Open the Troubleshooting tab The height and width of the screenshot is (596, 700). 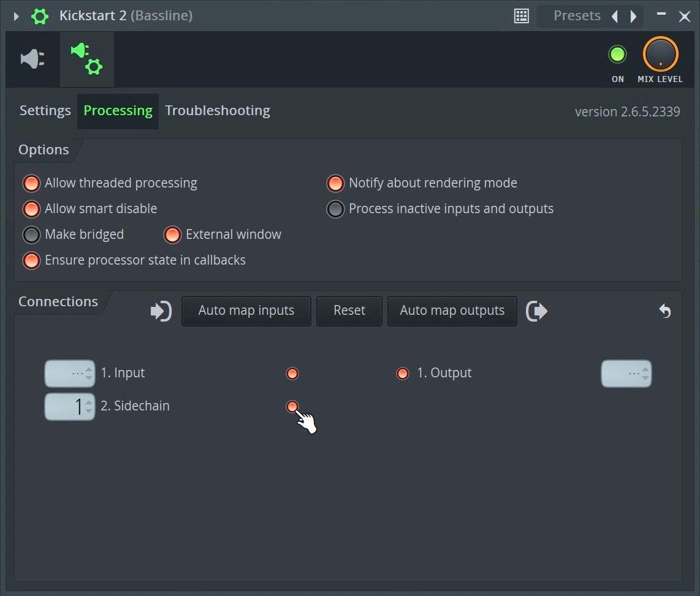pos(218,111)
